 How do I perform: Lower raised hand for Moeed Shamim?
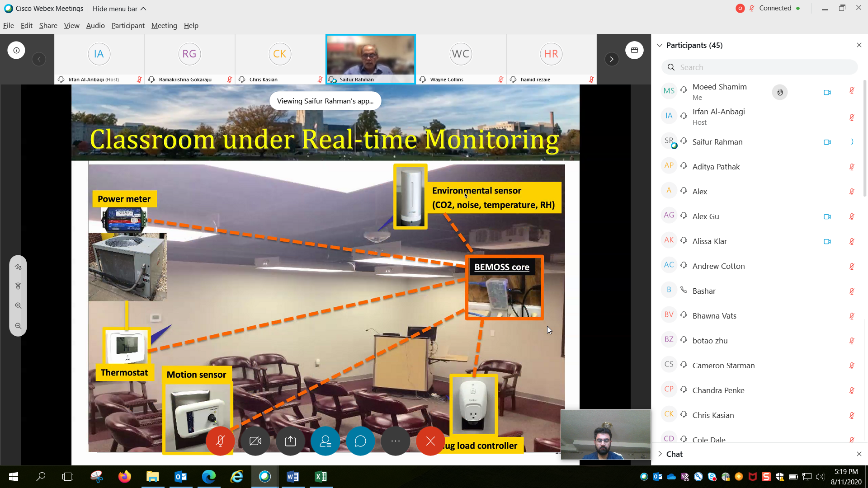pos(779,92)
